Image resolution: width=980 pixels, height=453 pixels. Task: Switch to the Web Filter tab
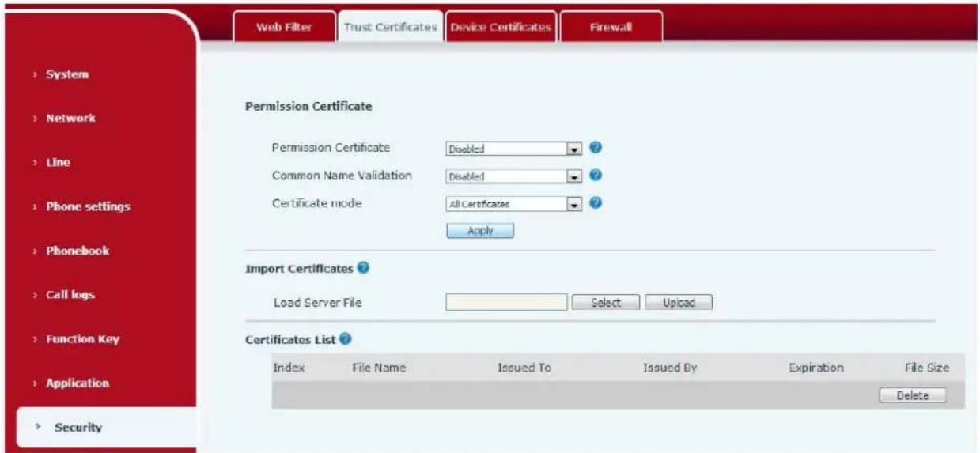click(x=284, y=26)
